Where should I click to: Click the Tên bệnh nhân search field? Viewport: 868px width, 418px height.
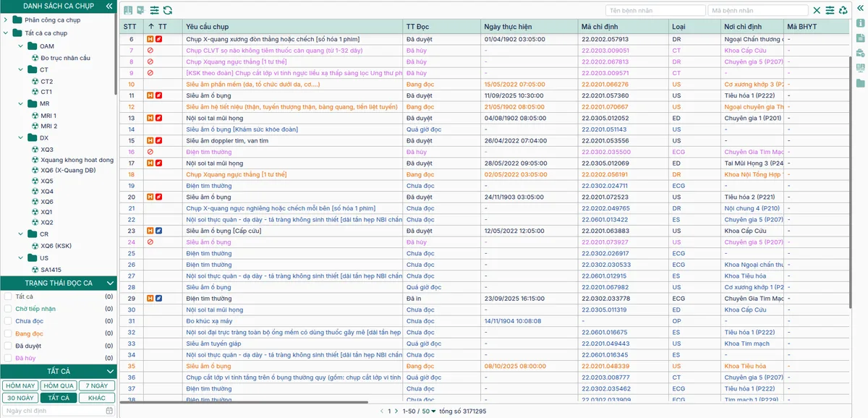click(656, 11)
